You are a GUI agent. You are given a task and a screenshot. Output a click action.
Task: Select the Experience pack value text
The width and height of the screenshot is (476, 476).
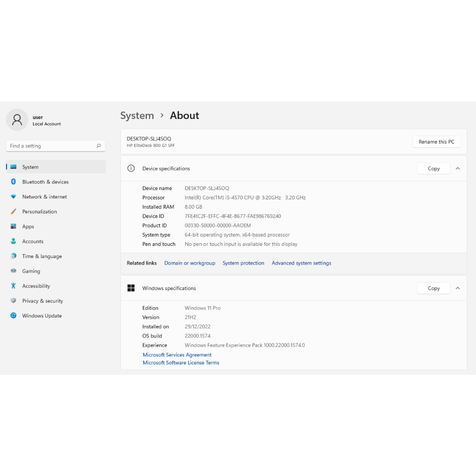pos(245,345)
